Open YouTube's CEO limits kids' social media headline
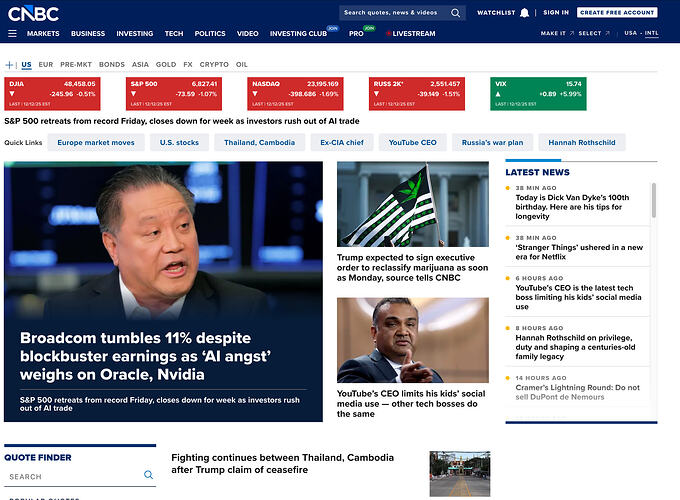 [411, 404]
